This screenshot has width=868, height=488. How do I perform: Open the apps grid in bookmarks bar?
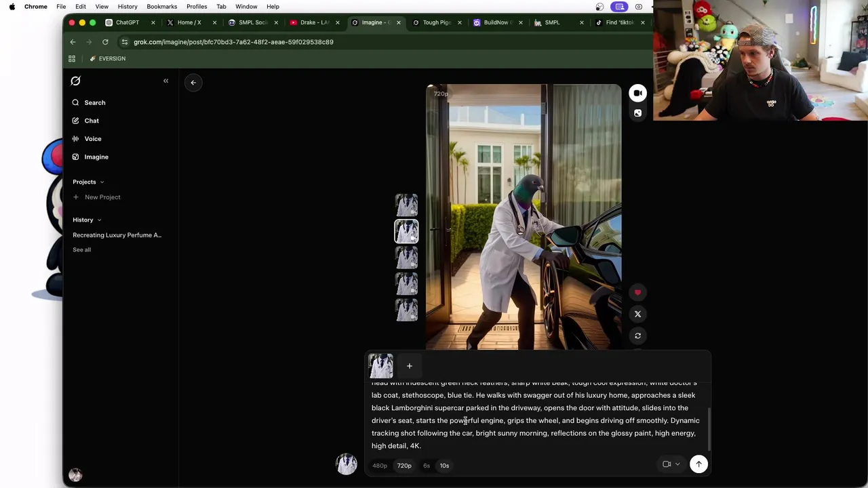pos(72,59)
